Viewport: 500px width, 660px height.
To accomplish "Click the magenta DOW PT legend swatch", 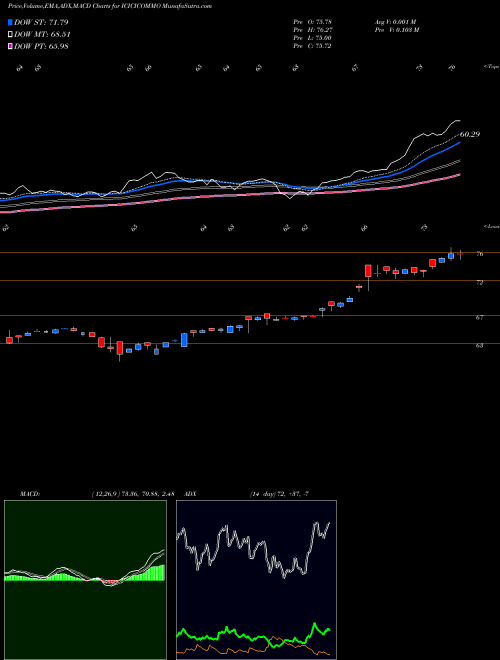I will (10, 46).
